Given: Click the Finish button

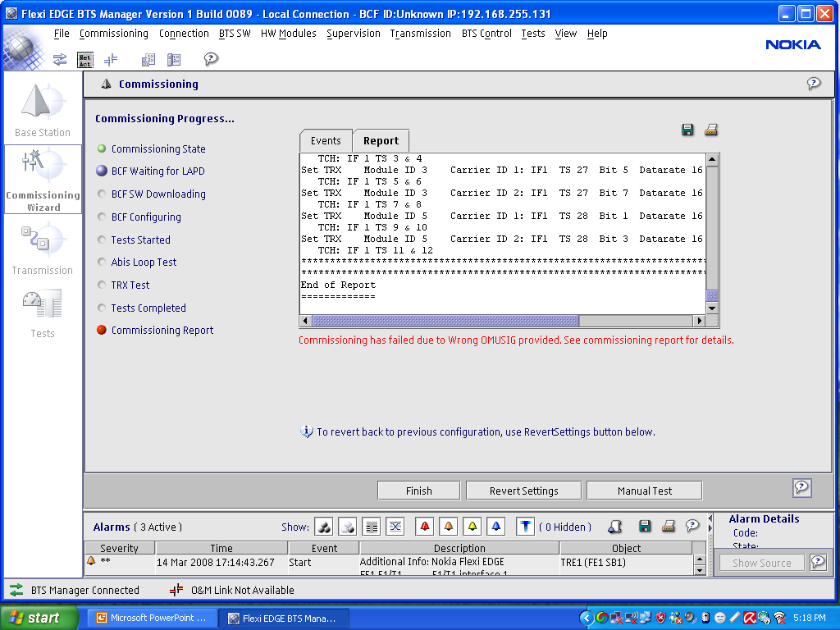Looking at the screenshot, I should (418, 491).
